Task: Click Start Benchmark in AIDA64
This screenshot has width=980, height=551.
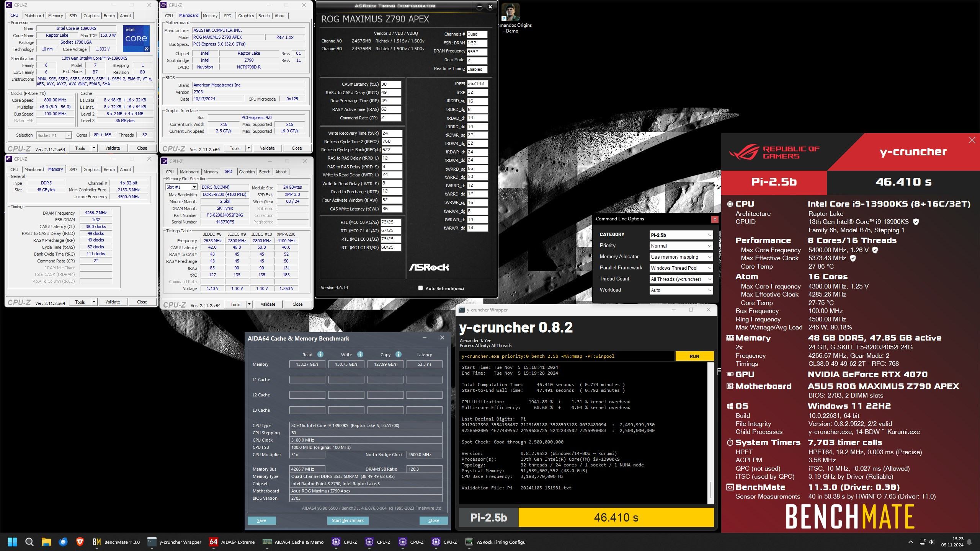Action: [x=348, y=520]
